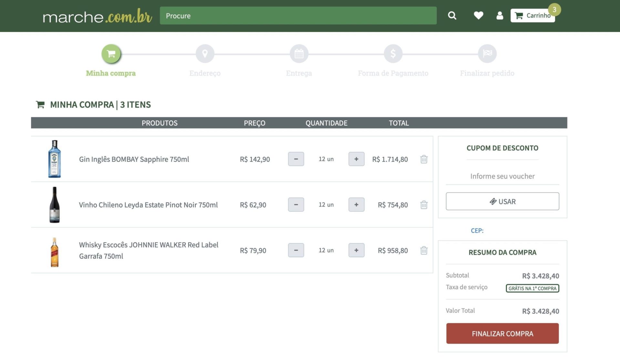Click the Forma de Pagamento step label
This screenshot has height=364, width=620.
coord(393,73)
